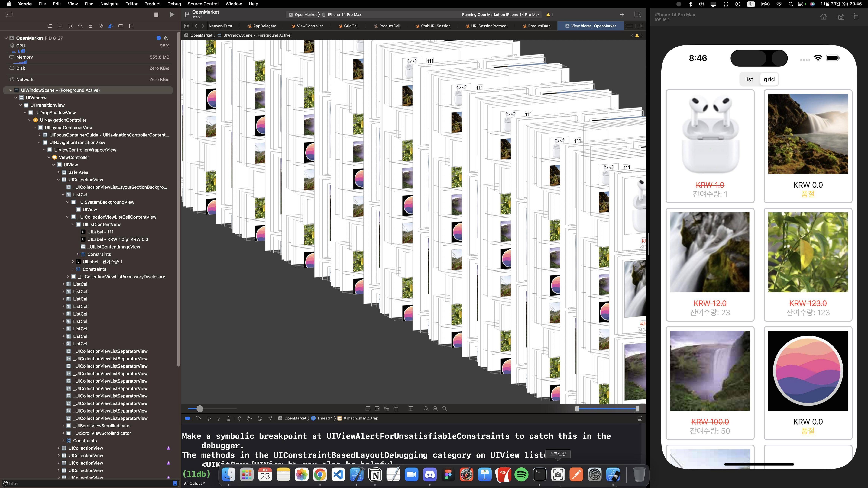The height and width of the screenshot is (488, 868).
Task: Open the Debug View Hierarchy button
Action: pyautogui.click(x=239, y=418)
